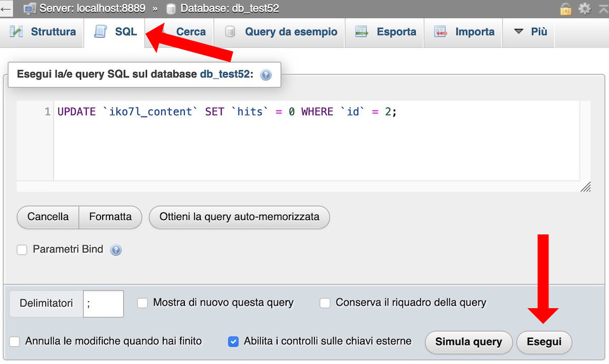
Task: Execute the query with Esegui
Action: [x=544, y=342]
